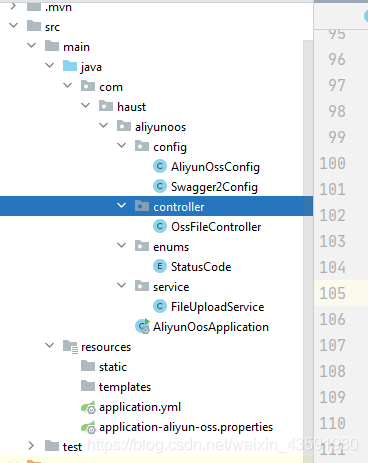Viewport: 368px width, 463px height.
Task: Open application.yml file
Action: pyautogui.click(x=140, y=407)
